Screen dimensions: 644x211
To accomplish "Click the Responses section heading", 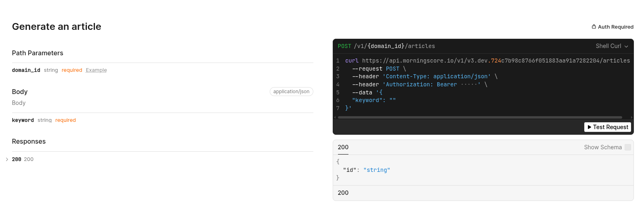I will 29,141.
